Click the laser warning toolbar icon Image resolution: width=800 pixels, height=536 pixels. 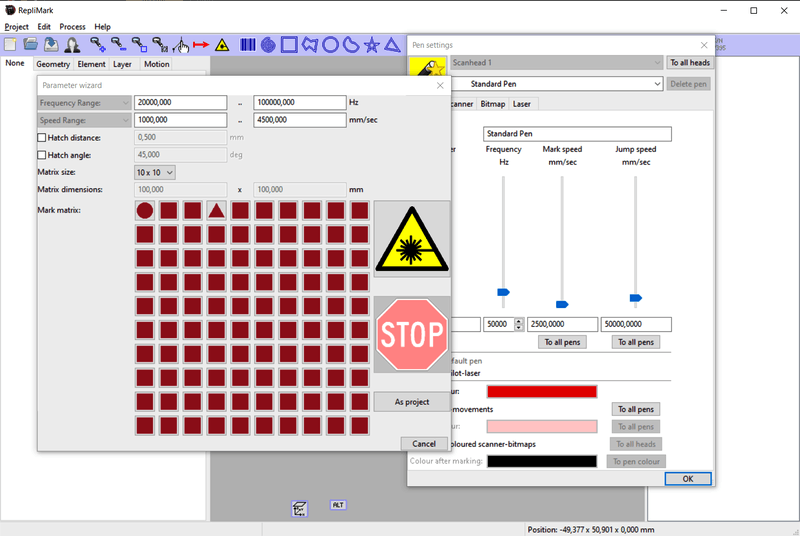tap(222, 44)
